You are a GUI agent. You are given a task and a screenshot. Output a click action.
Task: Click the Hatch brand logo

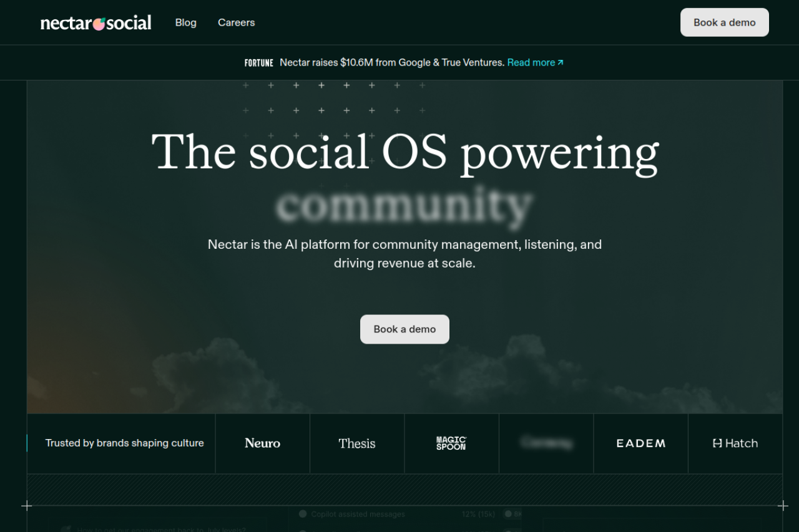point(735,443)
